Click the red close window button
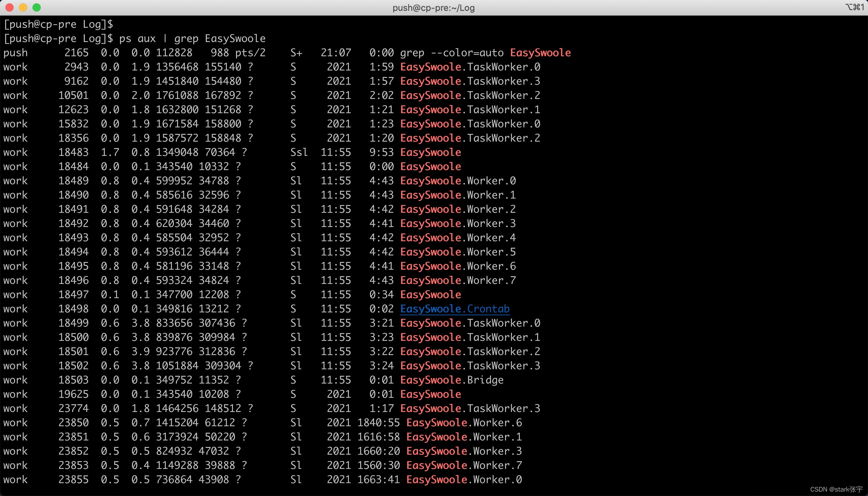 9,7
